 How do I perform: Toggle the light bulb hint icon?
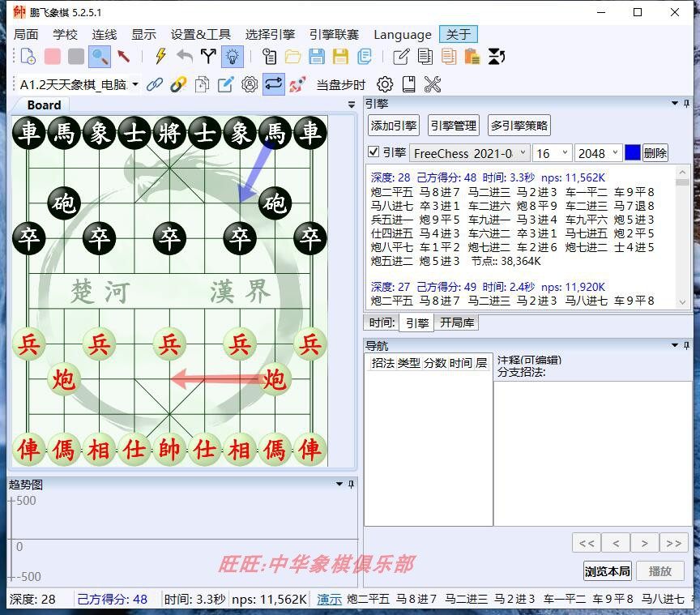coord(233,56)
